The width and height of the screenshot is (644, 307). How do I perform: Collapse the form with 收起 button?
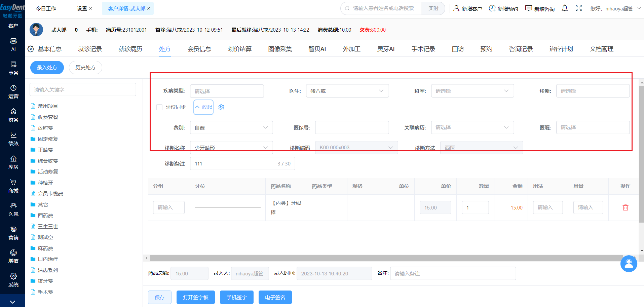(203, 107)
